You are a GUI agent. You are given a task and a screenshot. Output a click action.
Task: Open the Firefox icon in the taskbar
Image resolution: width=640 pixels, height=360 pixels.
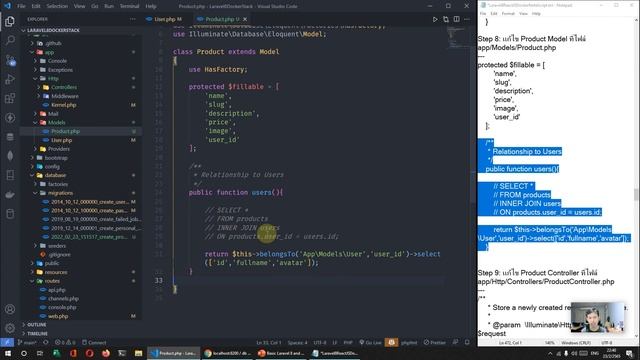106,353
